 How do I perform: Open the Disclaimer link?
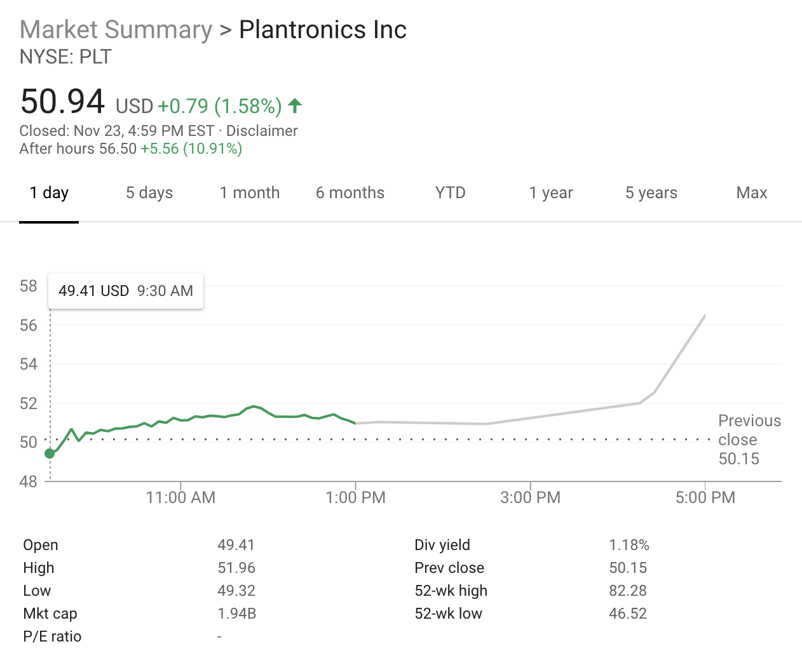click(262, 131)
